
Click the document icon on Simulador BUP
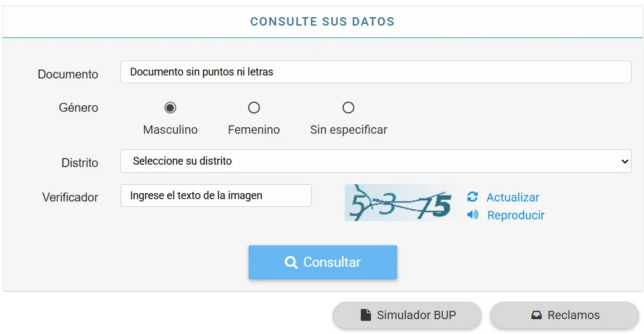pyautogui.click(x=366, y=315)
